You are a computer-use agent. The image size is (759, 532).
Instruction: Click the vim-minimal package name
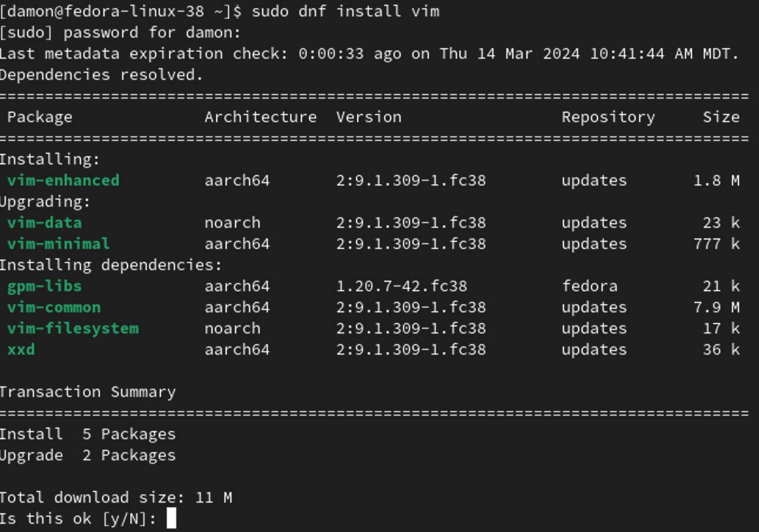(59, 244)
